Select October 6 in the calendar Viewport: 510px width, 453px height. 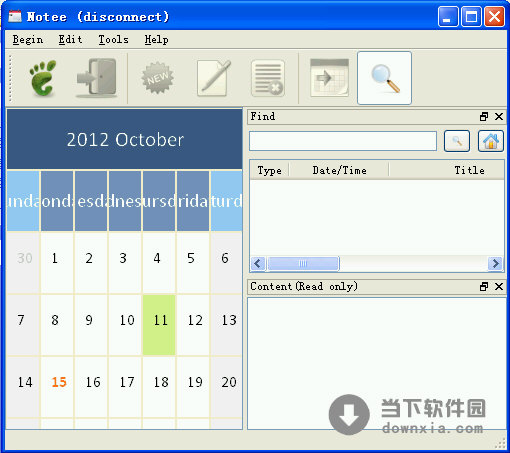[x=226, y=263]
